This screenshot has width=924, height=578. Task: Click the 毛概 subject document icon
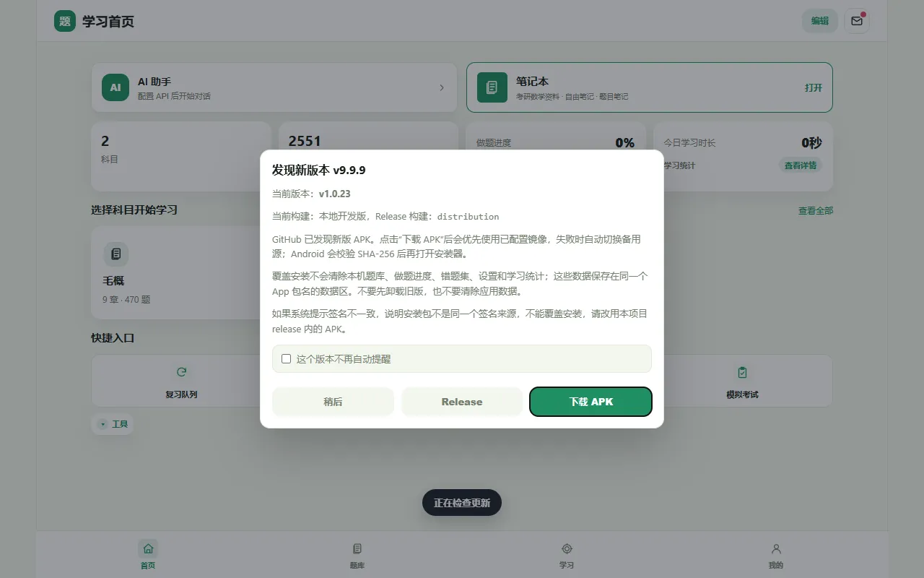[x=115, y=254]
